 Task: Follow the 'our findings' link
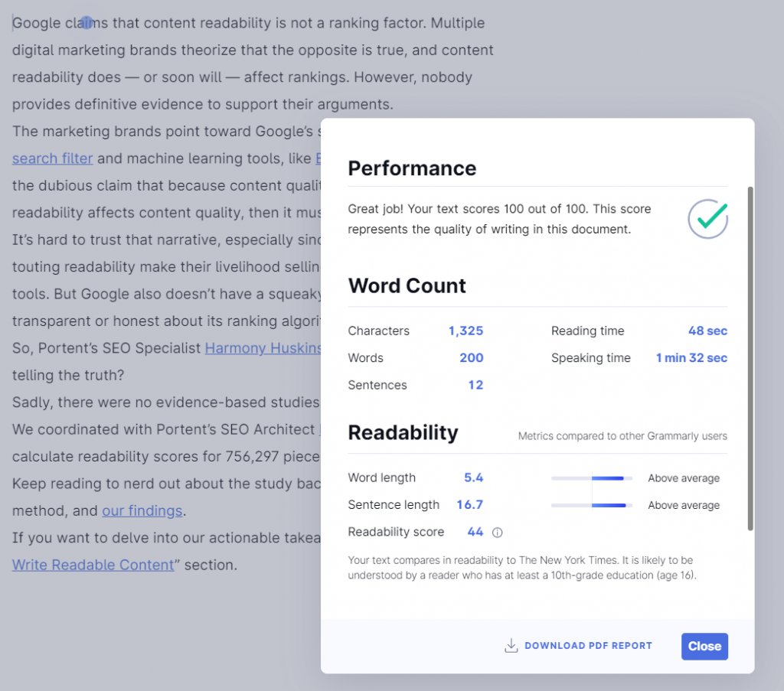point(142,510)
